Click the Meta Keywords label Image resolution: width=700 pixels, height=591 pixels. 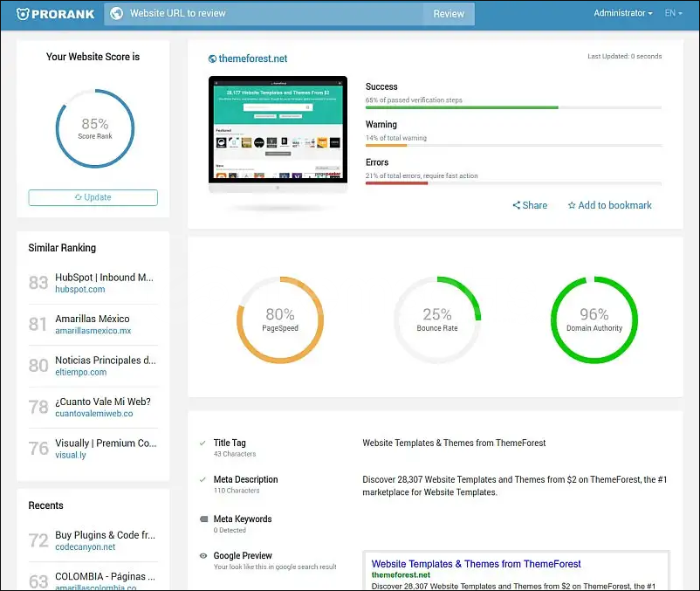pos(243,519)
